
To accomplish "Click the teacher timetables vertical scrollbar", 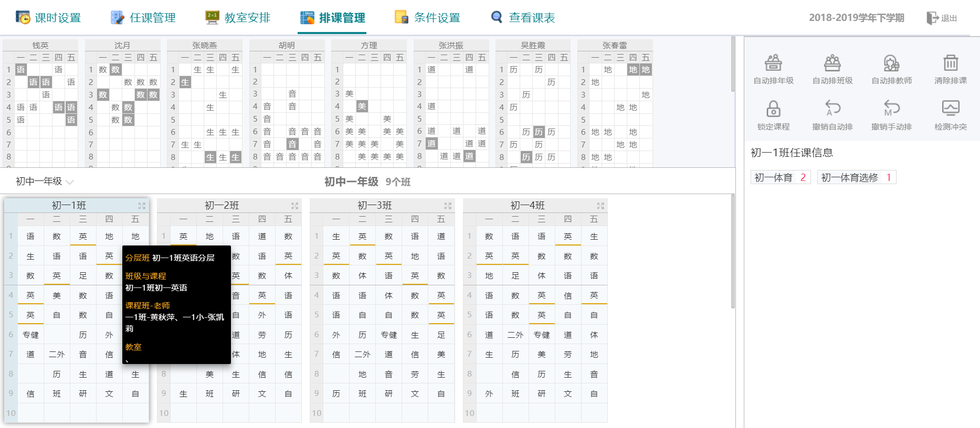I will coord(733,64).
